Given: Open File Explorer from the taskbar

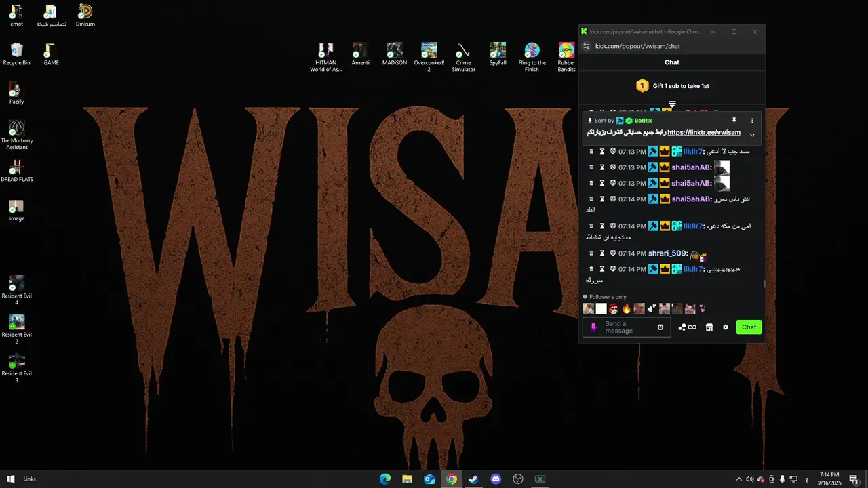Looking at the screenshot, I should click(x=407, y=479).
